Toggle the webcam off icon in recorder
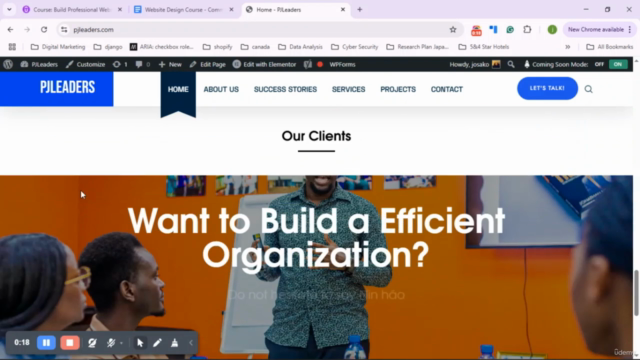Image resolution: width=640 pixels, height=360 pixels. (x=92, y=343)
